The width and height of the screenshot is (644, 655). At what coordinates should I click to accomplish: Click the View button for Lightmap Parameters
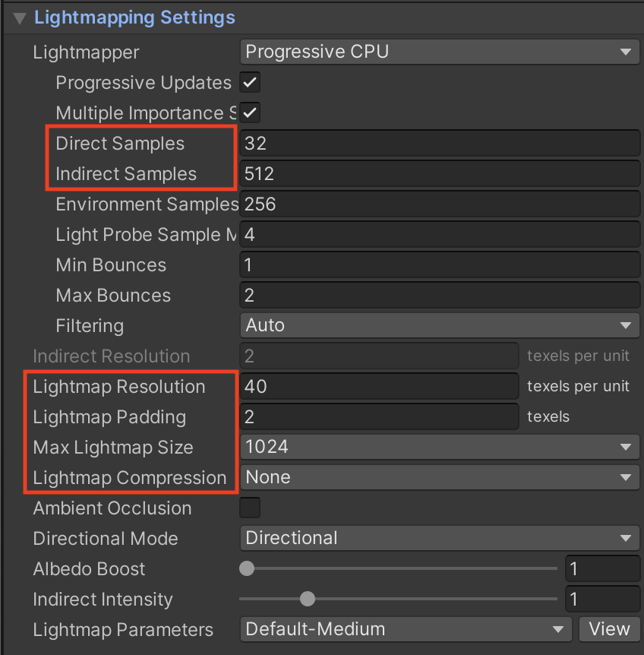pyautogui.click(x=609, y=629)
